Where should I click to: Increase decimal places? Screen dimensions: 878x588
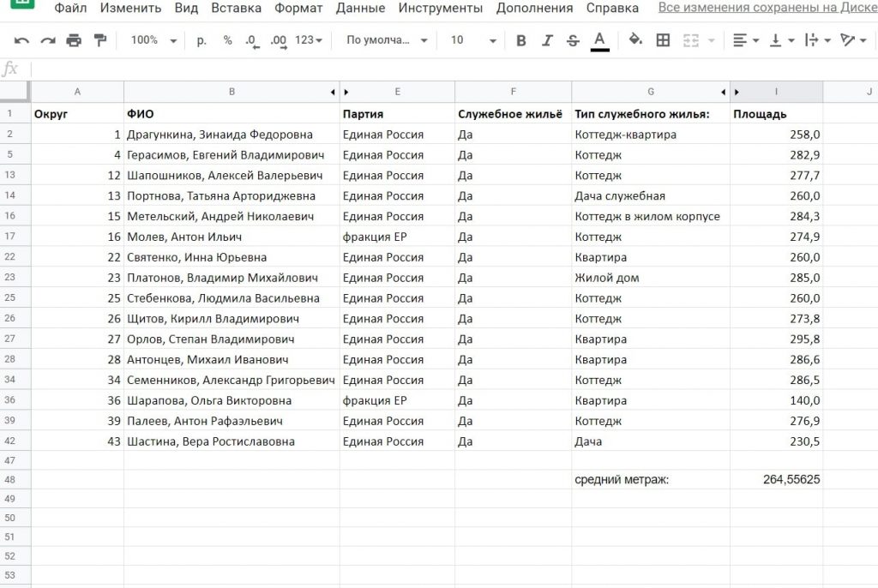click(x=279, y=41)
